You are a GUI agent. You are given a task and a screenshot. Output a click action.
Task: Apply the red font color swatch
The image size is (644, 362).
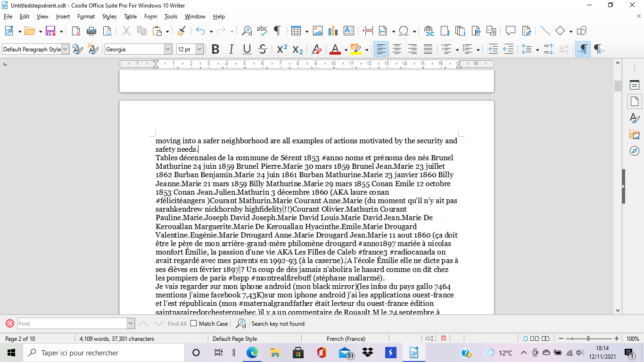click(x=335, y=49)
